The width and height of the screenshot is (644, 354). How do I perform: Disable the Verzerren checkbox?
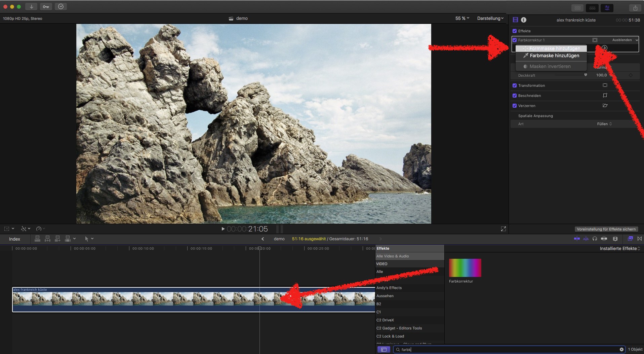514,106
